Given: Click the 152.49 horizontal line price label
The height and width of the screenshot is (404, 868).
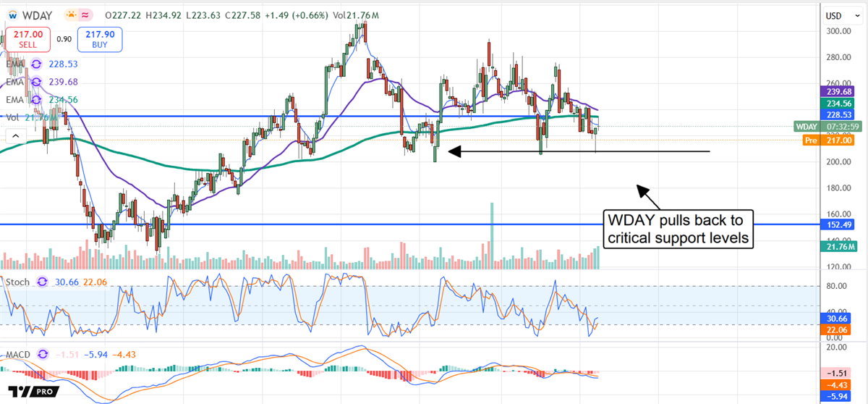Looking at the screenshot, I should click(x=842, y=224).
